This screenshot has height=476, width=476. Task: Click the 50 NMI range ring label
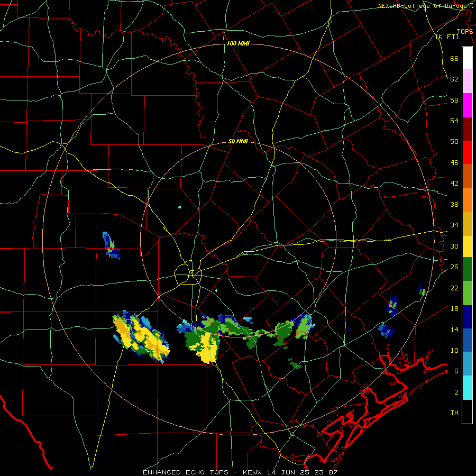(238, 141)
